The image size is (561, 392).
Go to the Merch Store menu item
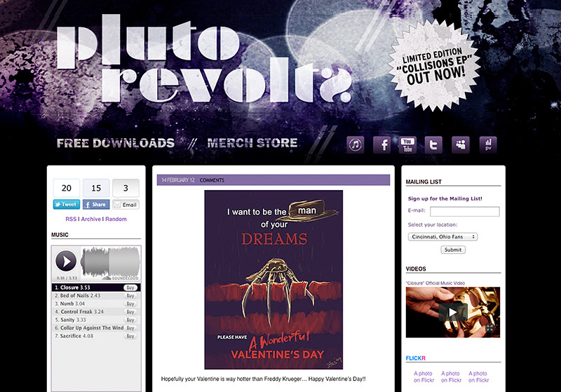252,143
